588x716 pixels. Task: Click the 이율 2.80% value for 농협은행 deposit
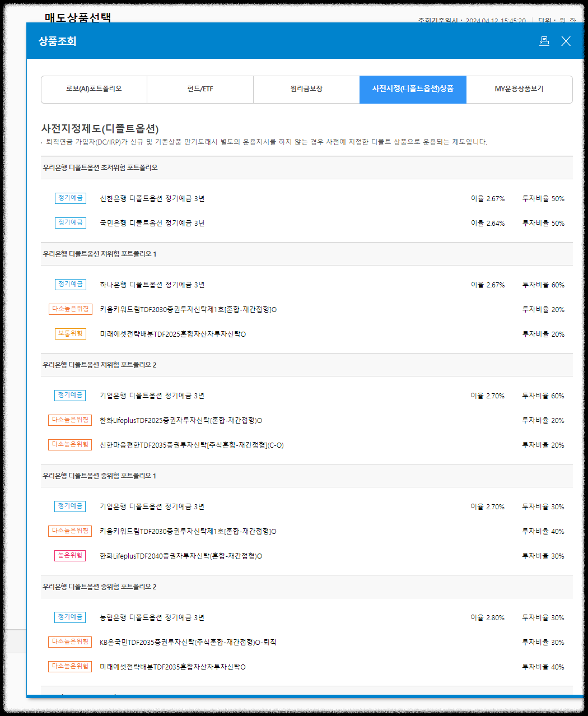487,617
